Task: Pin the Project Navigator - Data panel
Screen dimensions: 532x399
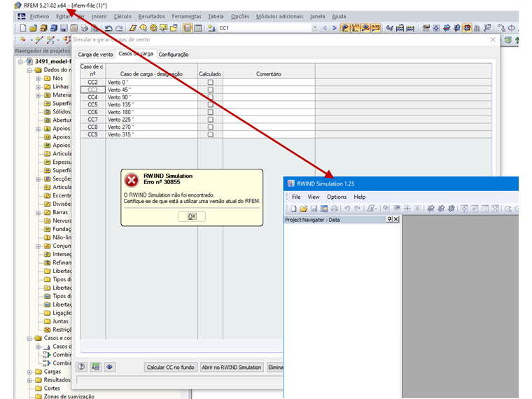Action: [x=389, y=219]
